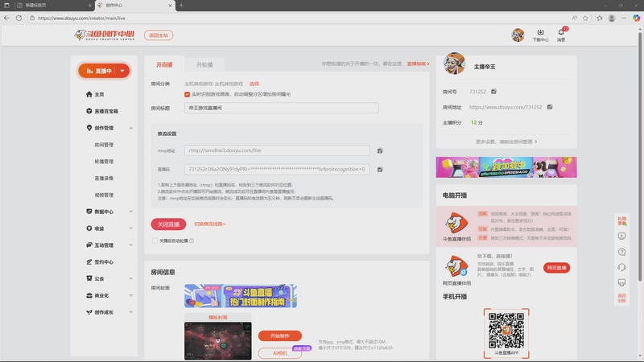Expand the data center section
Screen dimensions: 644x362
(x=130, y=212)
